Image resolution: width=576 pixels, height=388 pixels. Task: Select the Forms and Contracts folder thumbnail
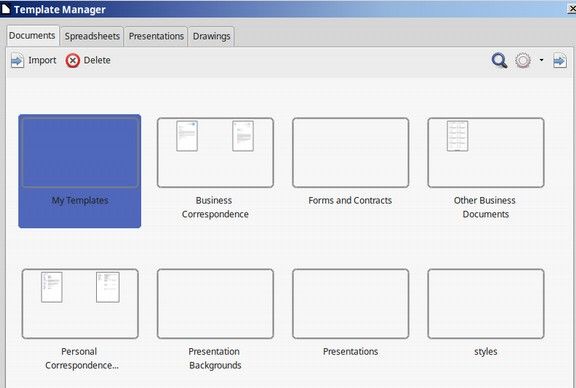(350, 152)
